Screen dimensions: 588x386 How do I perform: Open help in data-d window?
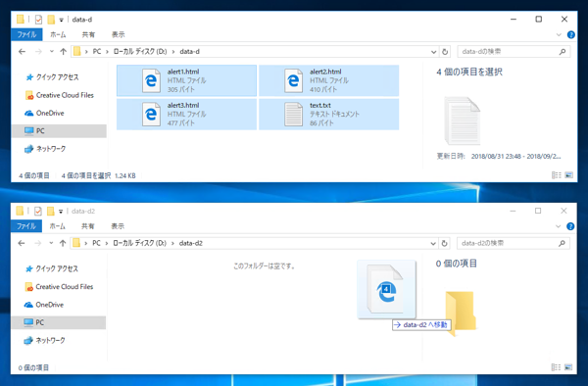tap(571, 35)
